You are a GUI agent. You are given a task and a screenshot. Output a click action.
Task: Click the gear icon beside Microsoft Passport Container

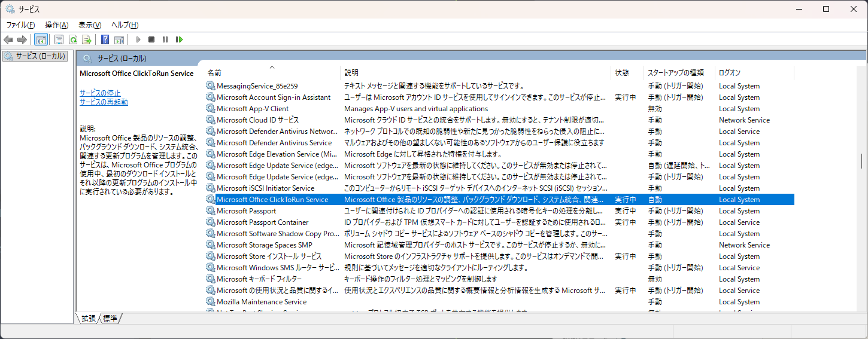click(x=210, y=222)
